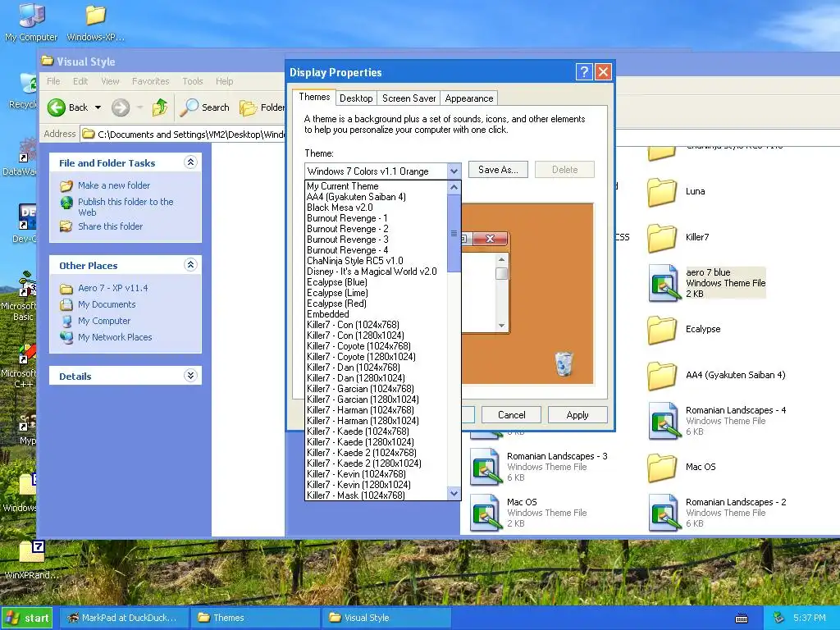This screenshot has height=630, width=840.
Task: Click the keyboard icon in system tray
Action: [x=742, y=619]
